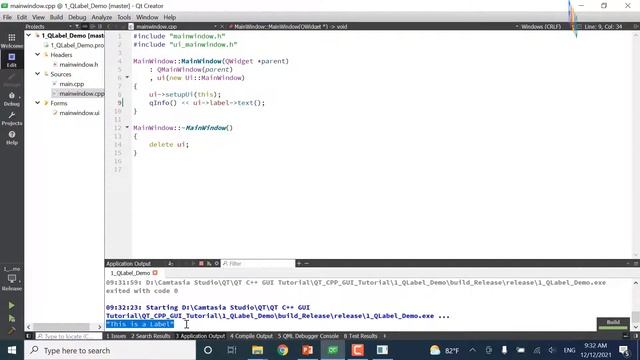
Task: Show the 3 Application Output pane
Action: (200, 336)
